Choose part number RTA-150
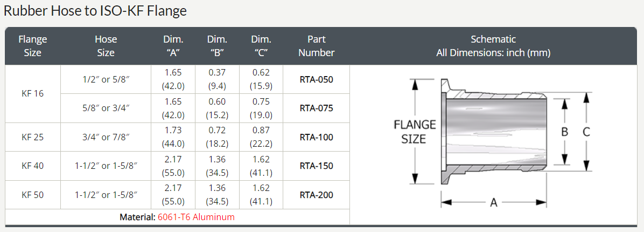The width and height of the screenshot is (644, 232). [x=316, y=166]
